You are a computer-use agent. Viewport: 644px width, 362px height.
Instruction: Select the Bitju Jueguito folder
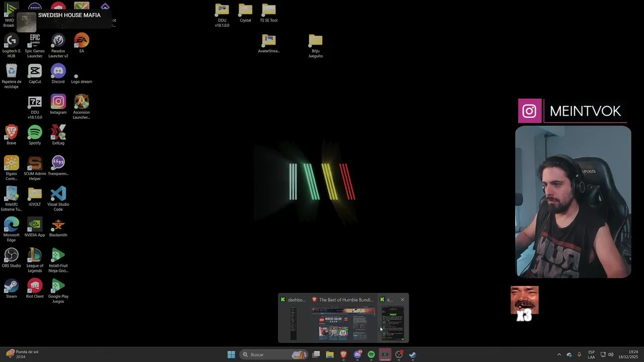(315, 46)
